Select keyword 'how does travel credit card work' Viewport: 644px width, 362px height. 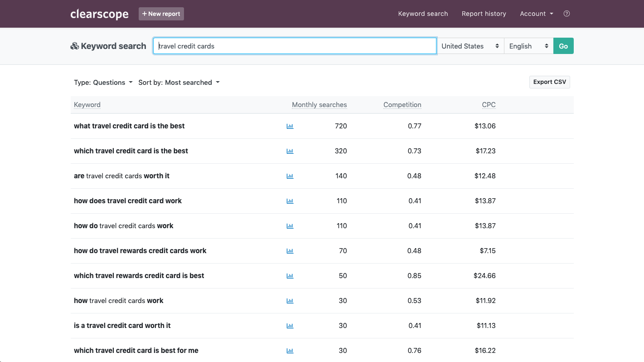tap(128, 201)
